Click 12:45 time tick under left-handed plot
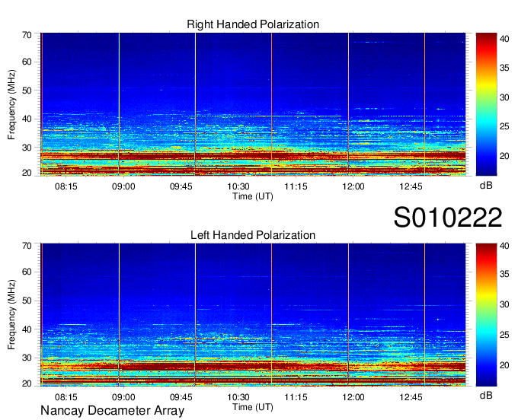This screenshot has width=518, height=420. click(411, 397)
